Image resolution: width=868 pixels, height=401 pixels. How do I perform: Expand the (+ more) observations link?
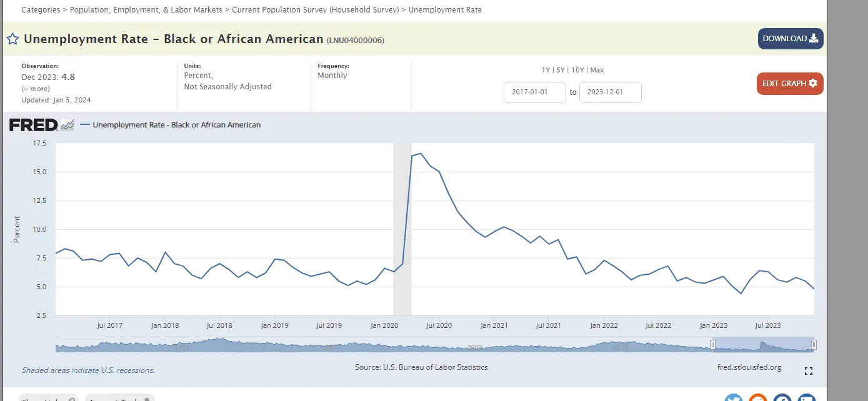pos(36,89)
